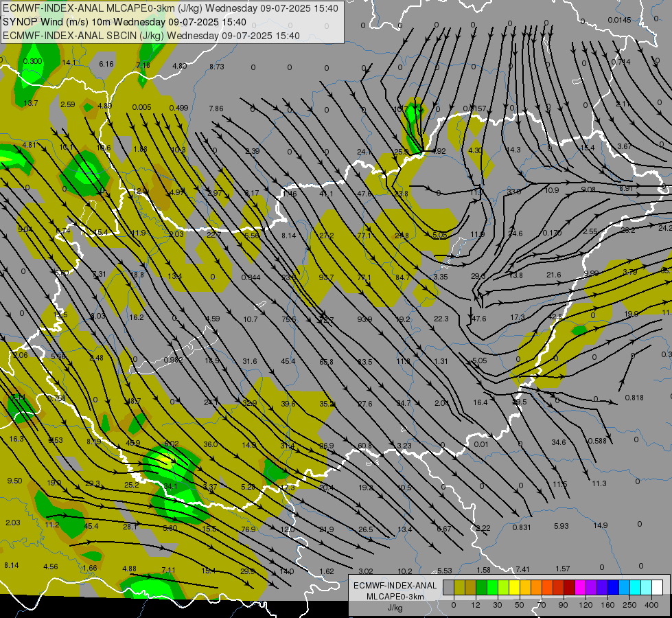
Task: Click the 400 tick label in legend
Action: click(x=651, y=605)
